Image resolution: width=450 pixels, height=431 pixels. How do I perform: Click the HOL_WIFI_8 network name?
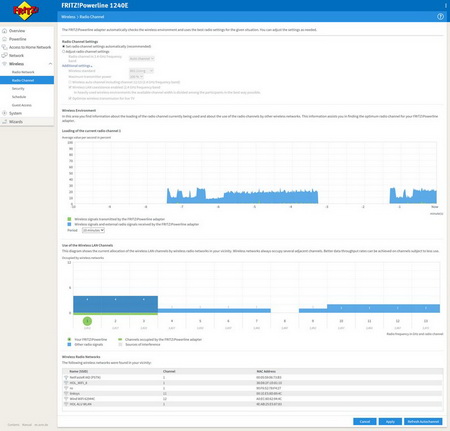point(79,383)
